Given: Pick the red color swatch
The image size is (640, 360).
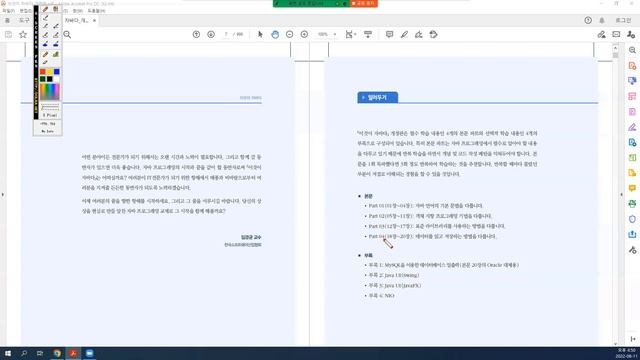Looking at the screenshot, I should tap(42, 72).
